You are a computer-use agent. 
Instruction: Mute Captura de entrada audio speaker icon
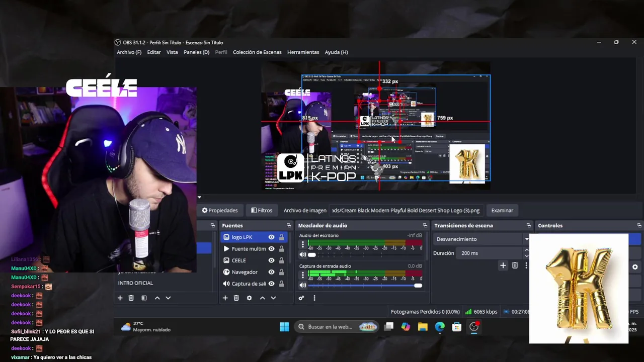pyautogui.click(x=302, y=286)
